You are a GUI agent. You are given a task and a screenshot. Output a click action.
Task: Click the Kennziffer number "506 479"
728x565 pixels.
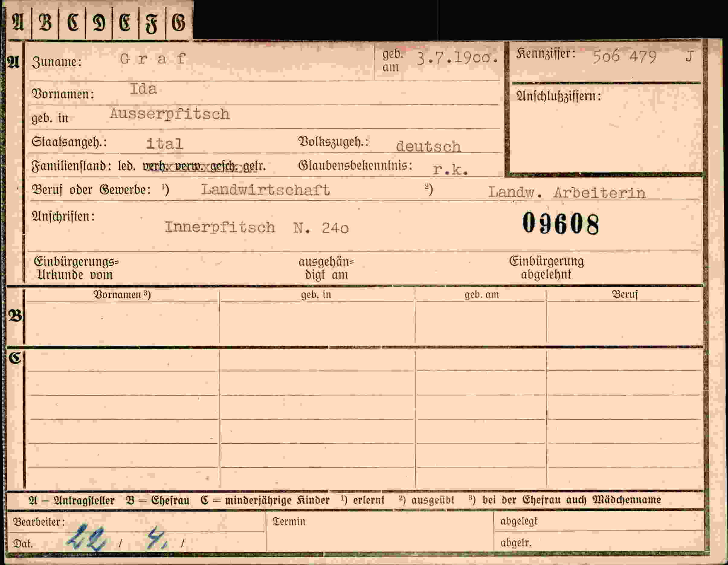coord(624,57)
